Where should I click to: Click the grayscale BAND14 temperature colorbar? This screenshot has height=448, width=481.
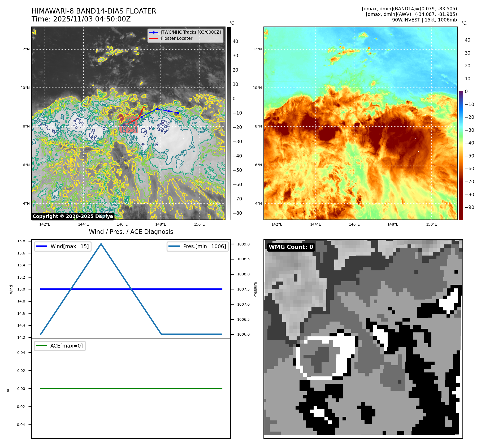coord(229,123)
